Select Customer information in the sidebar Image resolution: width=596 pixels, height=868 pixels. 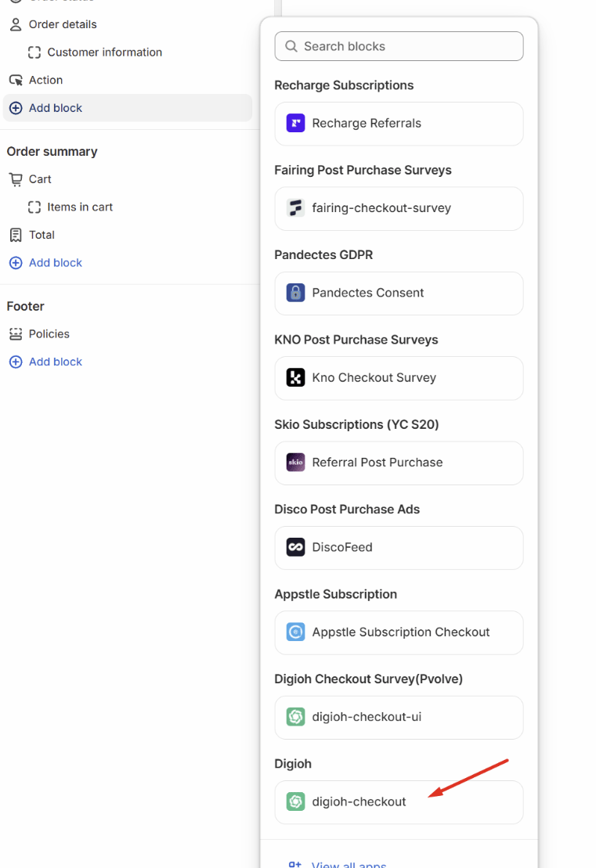(104, 52)
